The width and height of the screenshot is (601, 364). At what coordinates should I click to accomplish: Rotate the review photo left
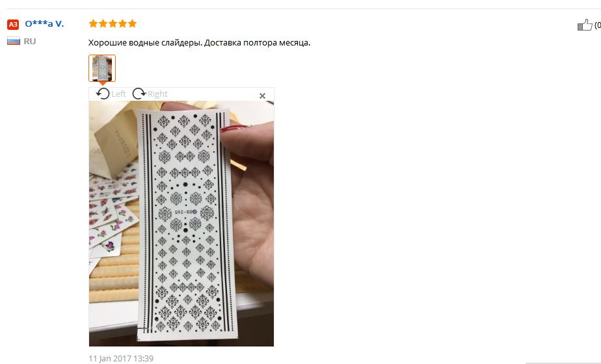click(103, 94)
